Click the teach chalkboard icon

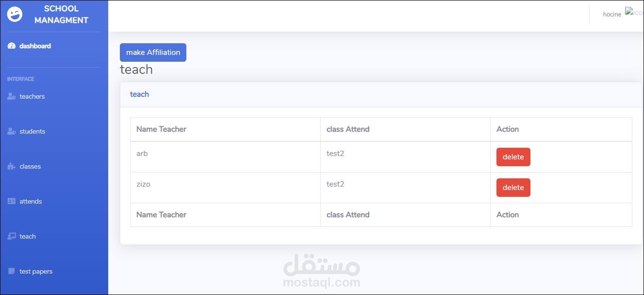12,236
